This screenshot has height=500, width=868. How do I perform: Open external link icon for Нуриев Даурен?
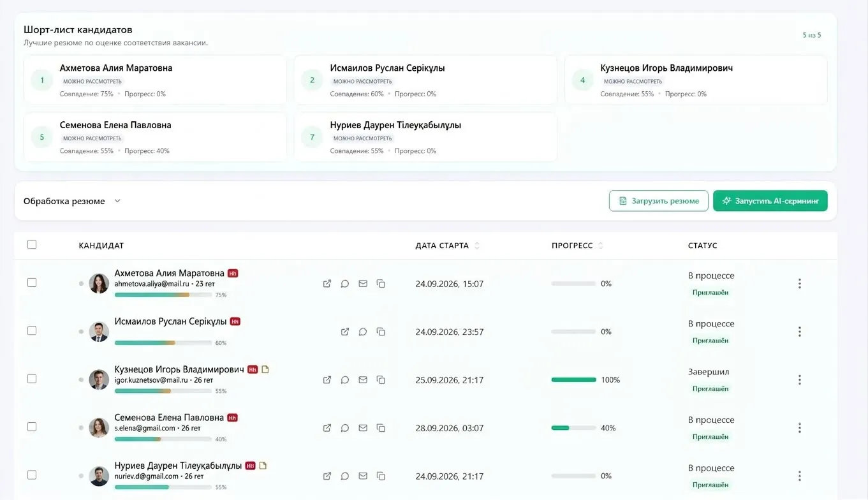tap(327, 476)
